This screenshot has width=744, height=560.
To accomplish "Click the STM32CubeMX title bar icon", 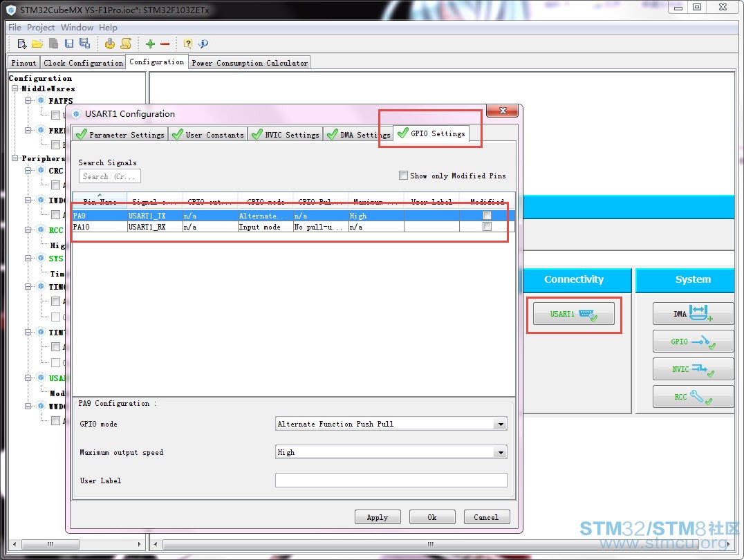I will coord(11,10).
